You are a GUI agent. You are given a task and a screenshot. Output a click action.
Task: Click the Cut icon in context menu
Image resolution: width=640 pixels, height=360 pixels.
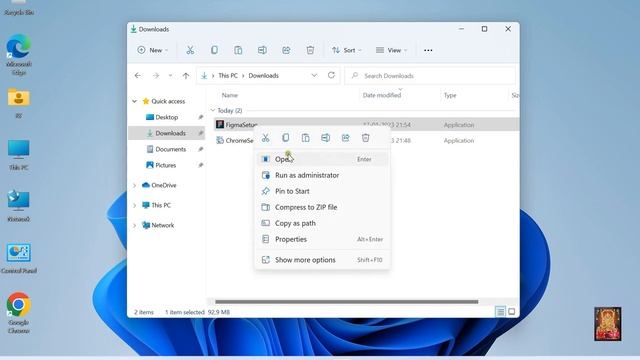266,138
